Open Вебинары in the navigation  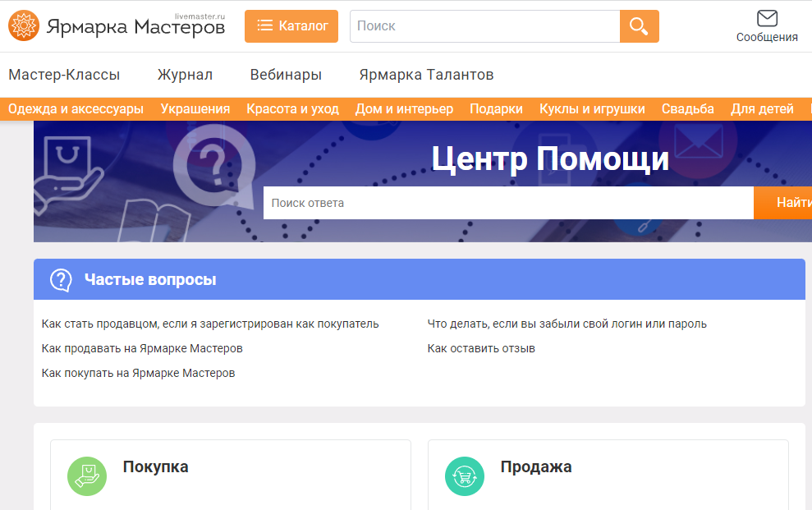point(286,75)
